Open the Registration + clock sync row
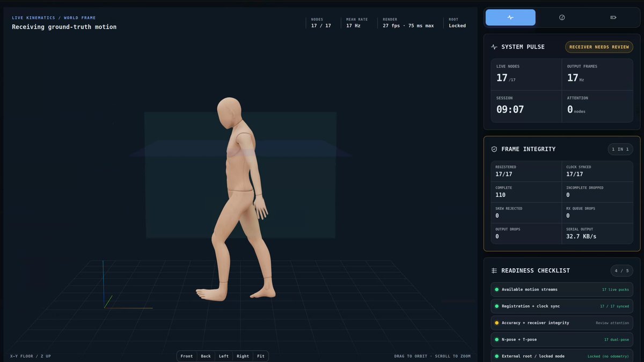 point(562,306)
